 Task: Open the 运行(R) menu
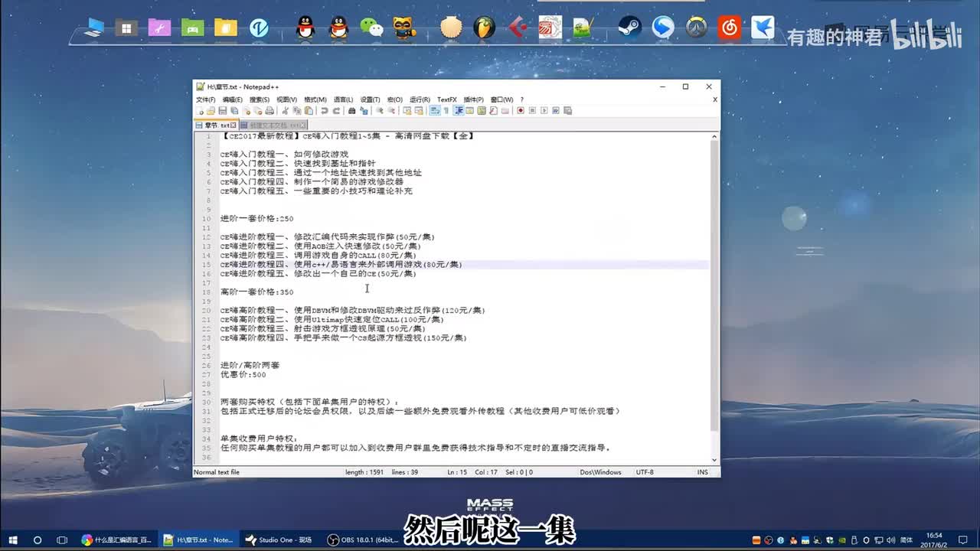(x=420, y=99)
